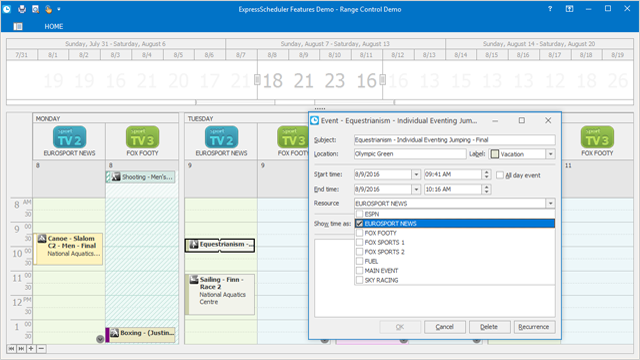
Task: Click Tuesday's TV2 Eurosport News icon
Action: click(221, 137)
